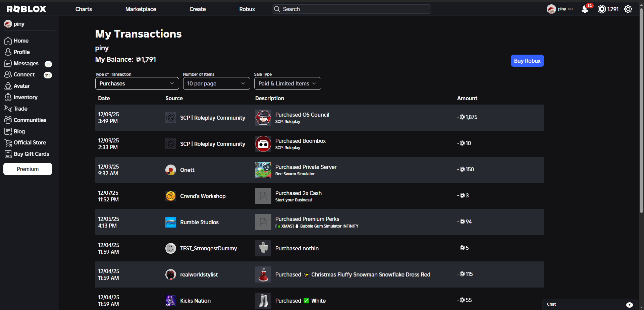The height and width of the screenshot is (310, 644).
Task: Click the Roblox logo
Action: [x=26, y=9]
